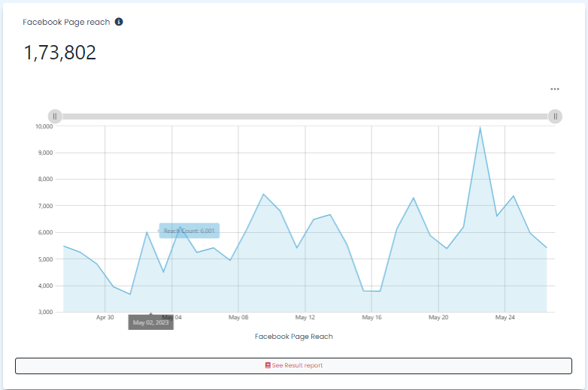Click the May 24 x-axis label
Screen dimensions: 588x390
505,318
